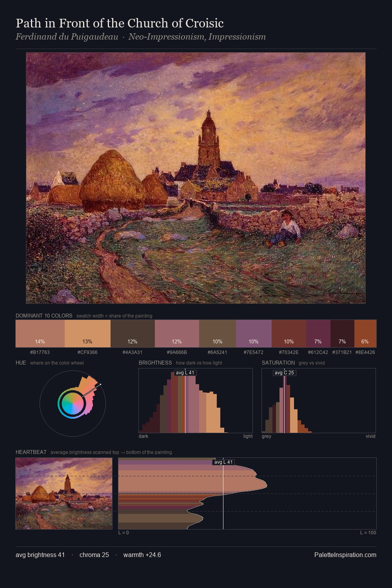Click the hex code #6A5241 label
This screenshot has width=392, height=588.
click(x=218, y=352)
